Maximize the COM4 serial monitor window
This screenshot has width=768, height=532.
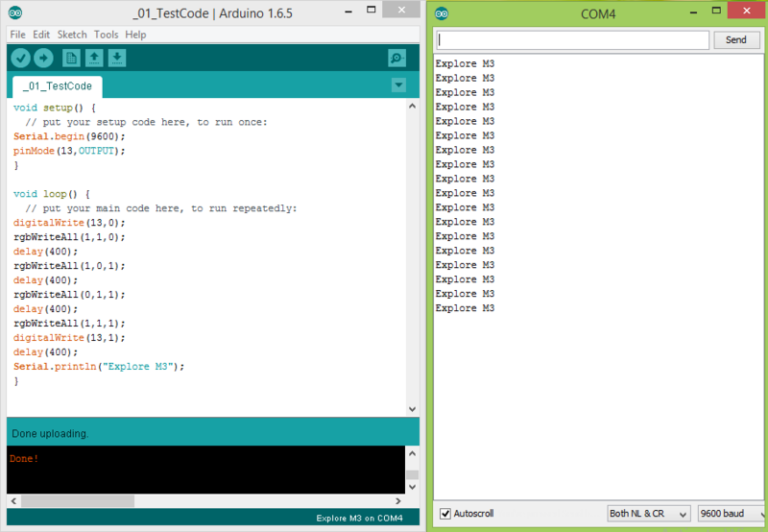point(716,11)
